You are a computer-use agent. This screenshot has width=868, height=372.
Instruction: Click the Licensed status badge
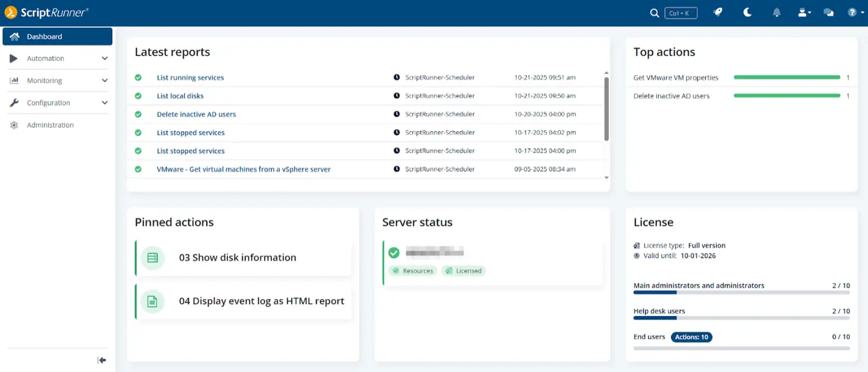463,271
